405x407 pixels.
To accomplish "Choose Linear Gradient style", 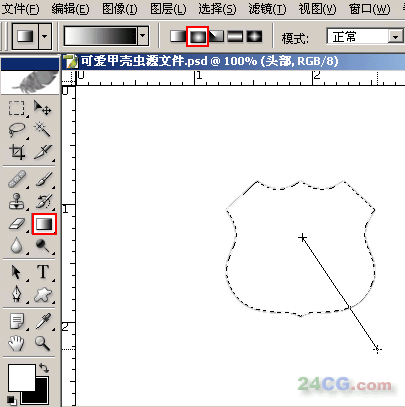I will pos(177,36).
